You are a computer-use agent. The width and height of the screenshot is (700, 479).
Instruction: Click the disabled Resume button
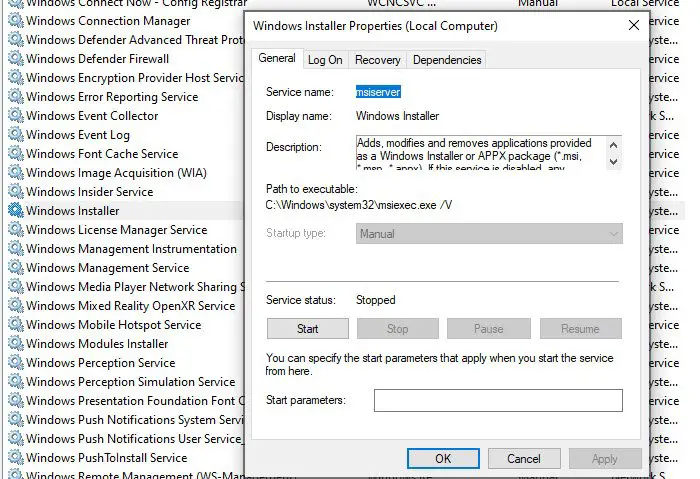pyautogui.click(x=580, y=329)
